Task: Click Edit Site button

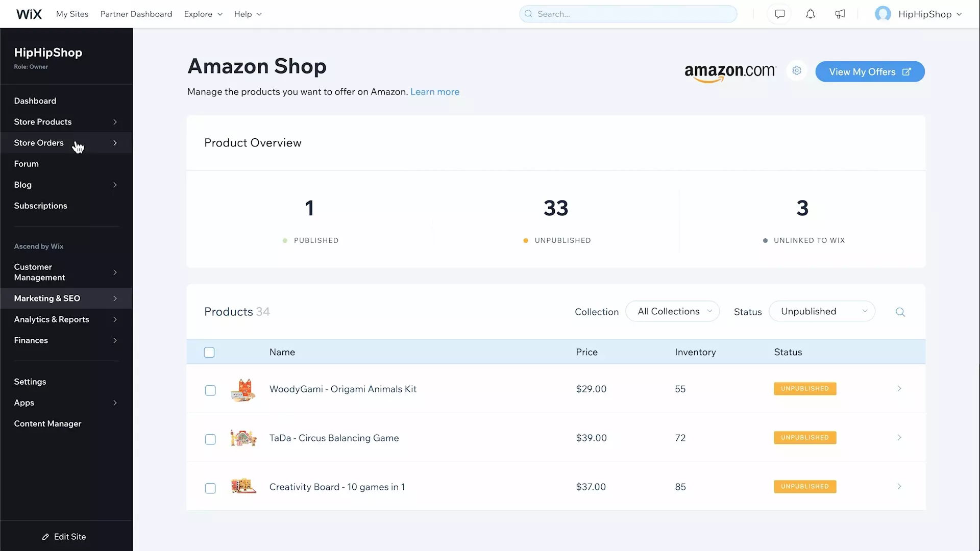Action: (64, 537)
